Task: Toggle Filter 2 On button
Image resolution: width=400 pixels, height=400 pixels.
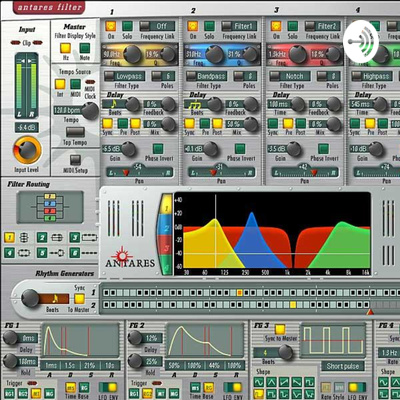Action: [193, 26]
